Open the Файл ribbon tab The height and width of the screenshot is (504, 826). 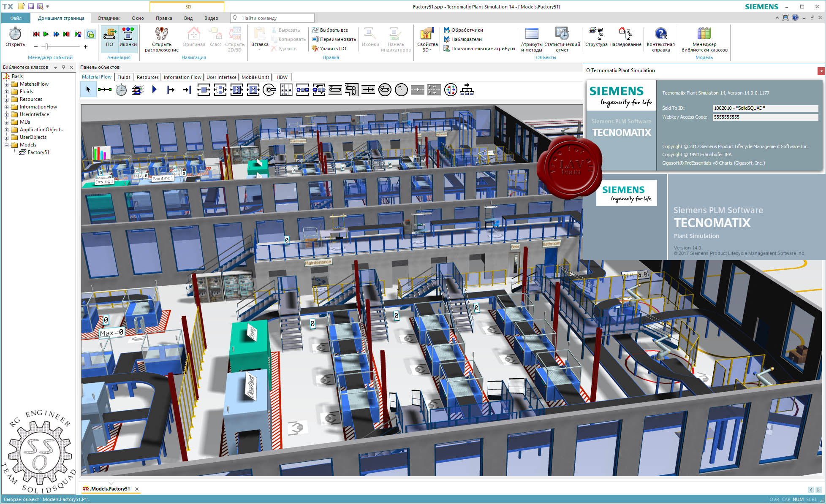[16, 18]
